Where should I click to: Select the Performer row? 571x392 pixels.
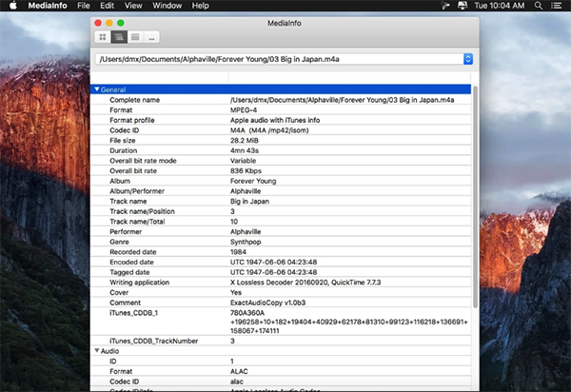(281, 232)
